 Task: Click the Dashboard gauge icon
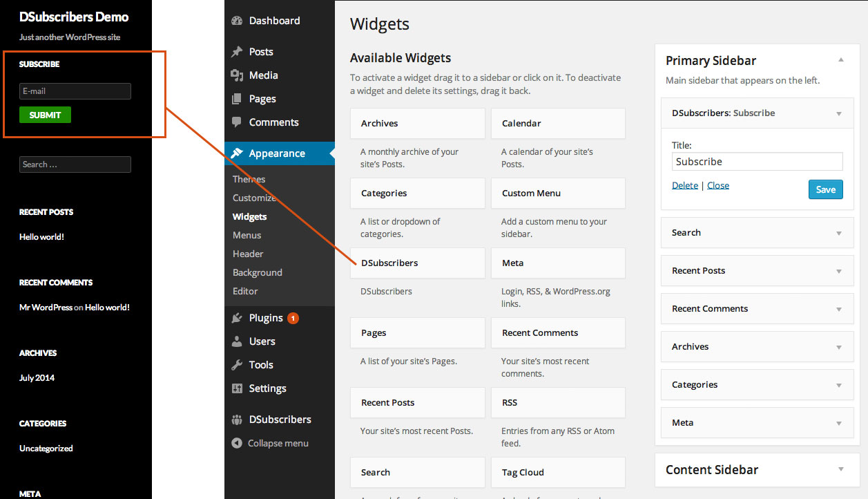(x=237, y=21)
